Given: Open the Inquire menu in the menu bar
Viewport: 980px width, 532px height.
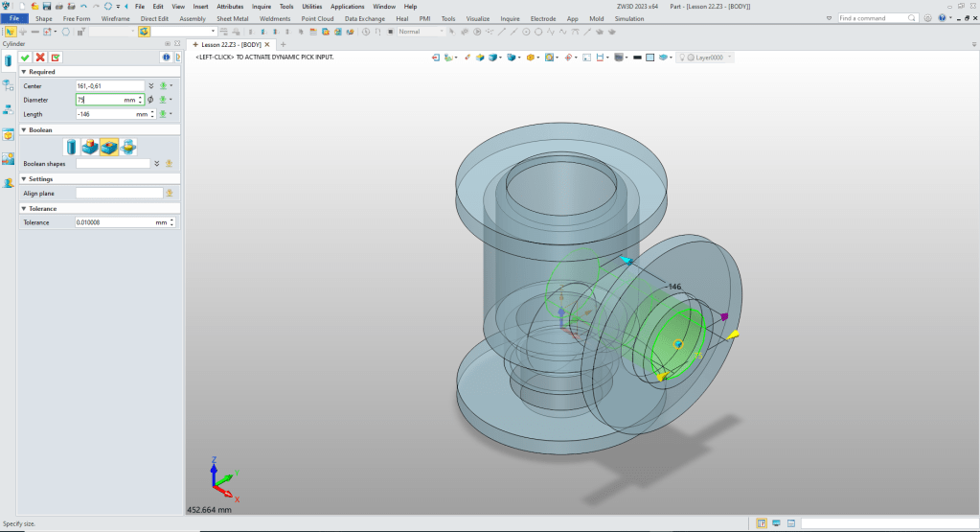Looking at the screenshot, I should 262,7.
